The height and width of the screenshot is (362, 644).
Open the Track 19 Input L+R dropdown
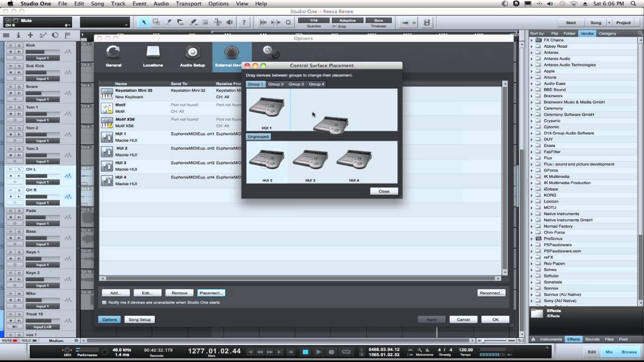coord(42,327)
